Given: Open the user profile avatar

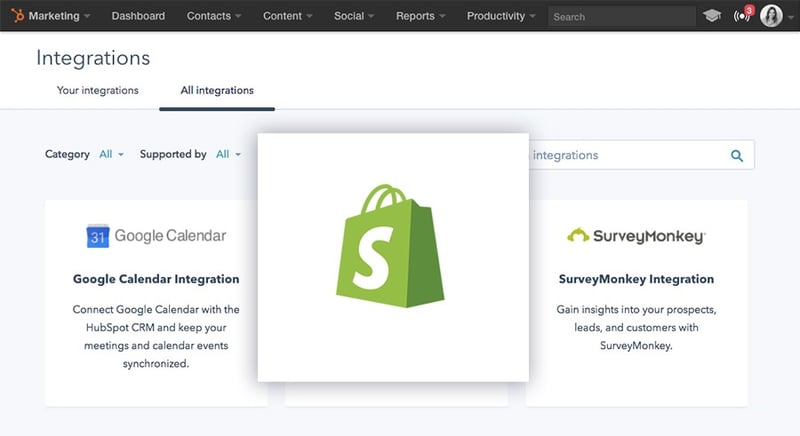Looking at the screenshot, I should pyautogui.click(x=771, y=16).
